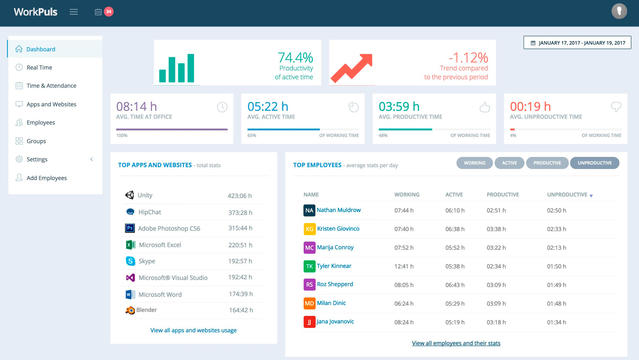Click View all employees and their stats
This screenshot has width=639, height=360.
point(456,343)
